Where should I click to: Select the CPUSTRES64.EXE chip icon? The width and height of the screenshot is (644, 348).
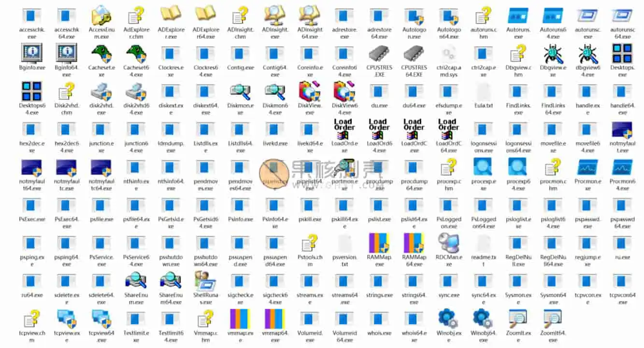414,54
